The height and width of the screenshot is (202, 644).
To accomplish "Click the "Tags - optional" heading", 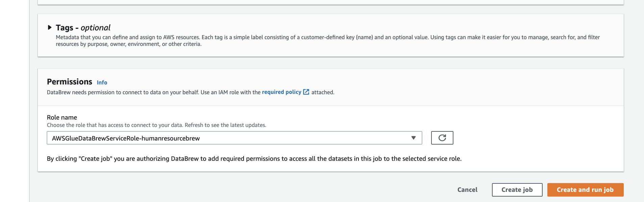I will (83, 28).
